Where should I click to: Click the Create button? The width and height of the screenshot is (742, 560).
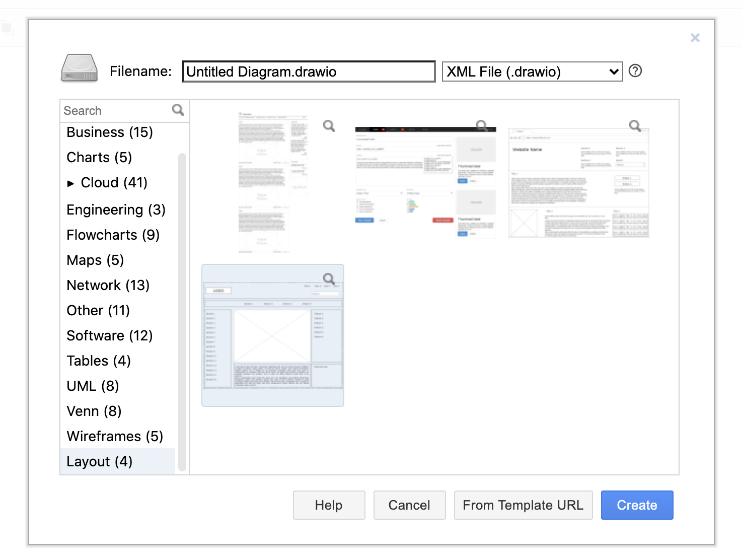[x=637, y=505]
